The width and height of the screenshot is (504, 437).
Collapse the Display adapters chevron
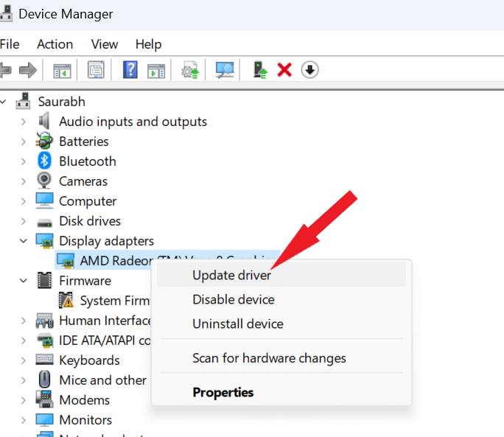(x=23, y=241)
